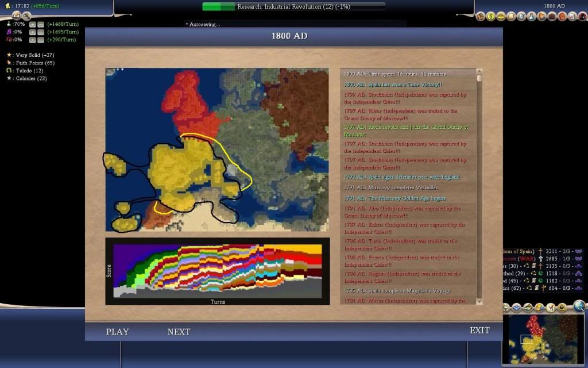Toggle the scores flag-checkmark icon near minimap
Screen dimensions: 588x368
click(x=551, y=308)
